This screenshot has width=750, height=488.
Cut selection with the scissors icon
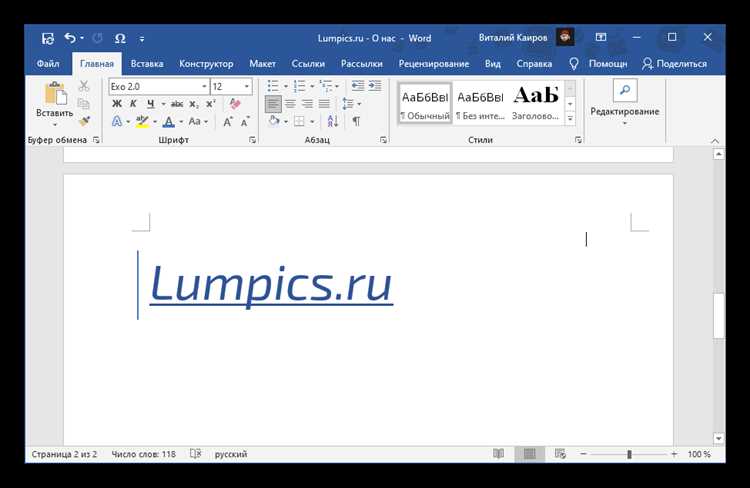pyautogui.click(x=84, y=86)
